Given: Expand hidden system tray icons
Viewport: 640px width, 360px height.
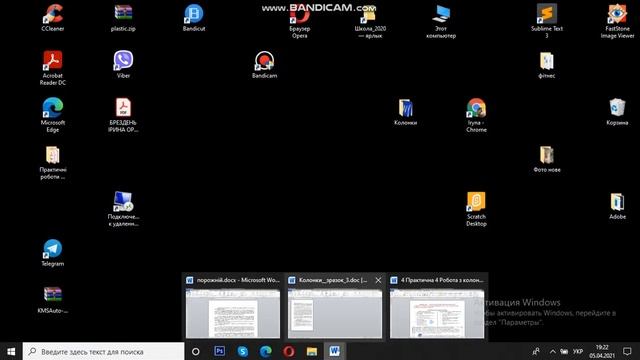Looking at the screenshot, I should 552,351.
